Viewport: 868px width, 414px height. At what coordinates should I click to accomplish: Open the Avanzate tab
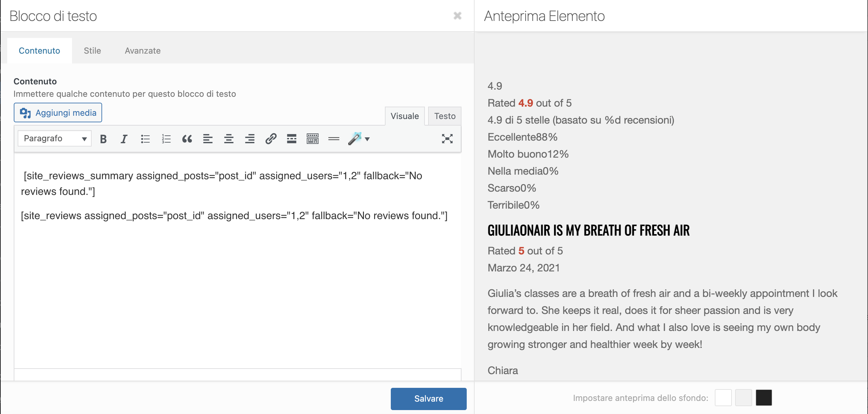tap(142, 51)
